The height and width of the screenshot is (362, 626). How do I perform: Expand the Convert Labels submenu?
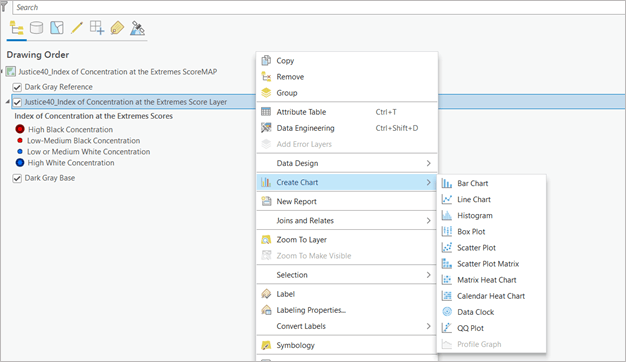click(347, 326)
